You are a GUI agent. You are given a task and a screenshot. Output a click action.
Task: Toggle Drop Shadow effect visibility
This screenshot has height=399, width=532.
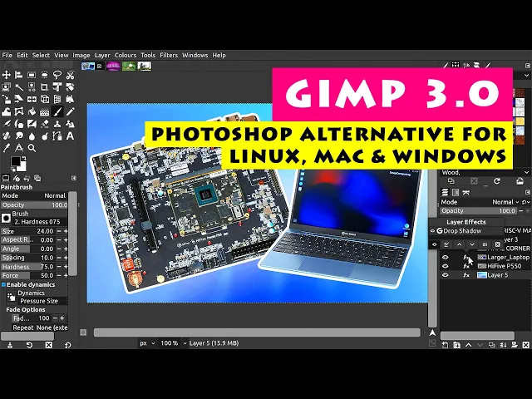point(432,231)
